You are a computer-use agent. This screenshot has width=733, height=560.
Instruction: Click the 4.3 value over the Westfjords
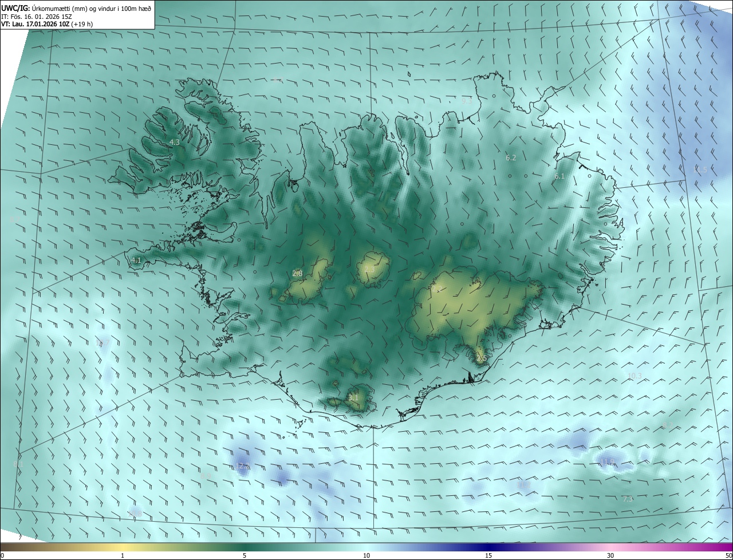[x=175, y=142]
